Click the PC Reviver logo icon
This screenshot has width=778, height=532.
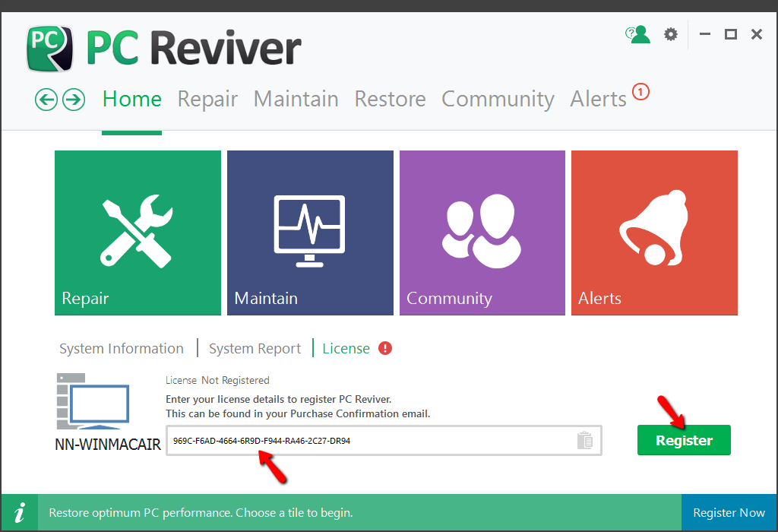pyautogui.click(x=50, y=49)
